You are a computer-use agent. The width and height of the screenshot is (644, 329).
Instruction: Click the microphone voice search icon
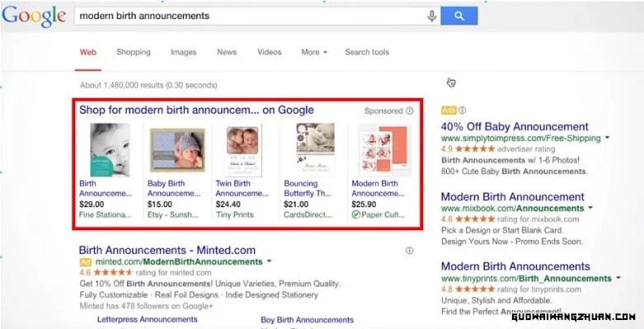[431, 16]
